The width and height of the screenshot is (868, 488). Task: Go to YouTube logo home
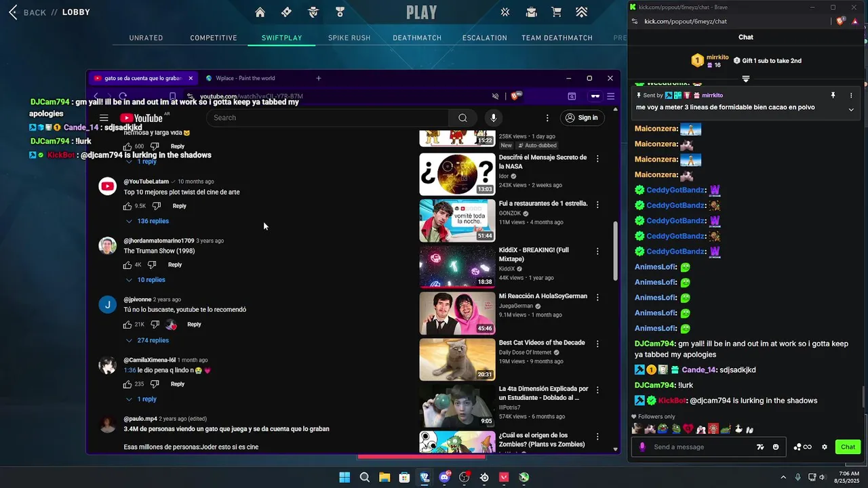(x=141, y=118)
